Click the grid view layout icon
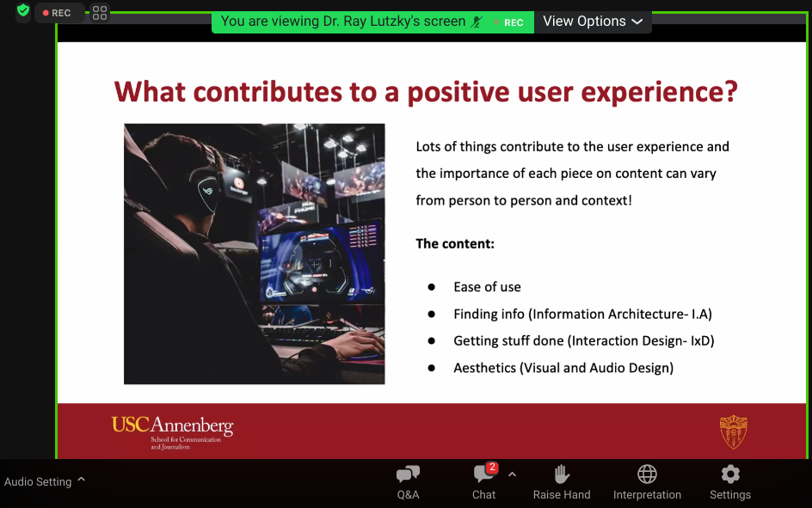 (100, 13)
